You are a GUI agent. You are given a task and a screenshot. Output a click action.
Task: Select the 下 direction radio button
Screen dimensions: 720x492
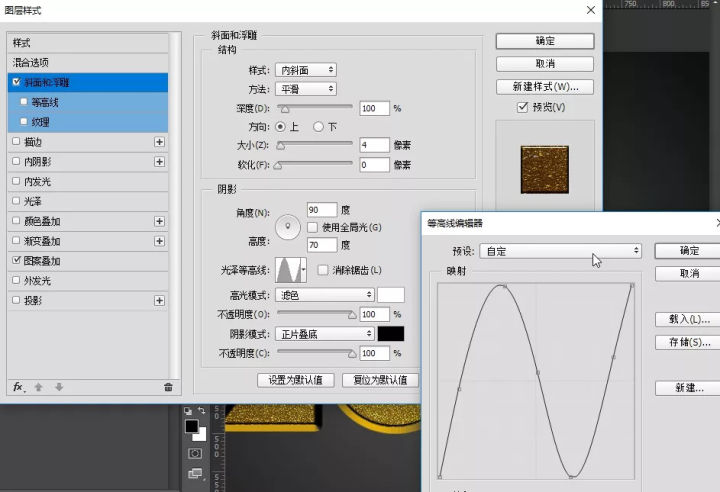[x=319, y=127]
